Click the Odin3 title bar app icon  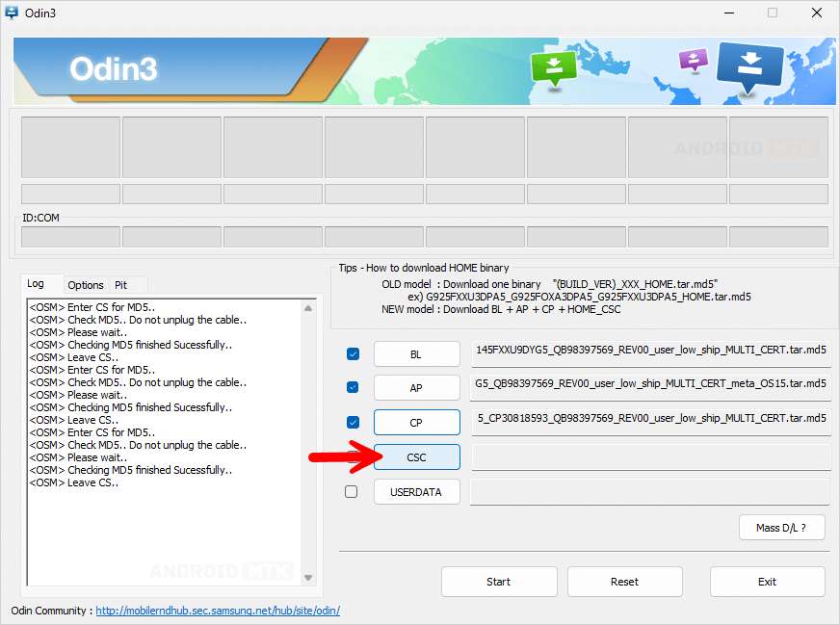coord(13,13)
